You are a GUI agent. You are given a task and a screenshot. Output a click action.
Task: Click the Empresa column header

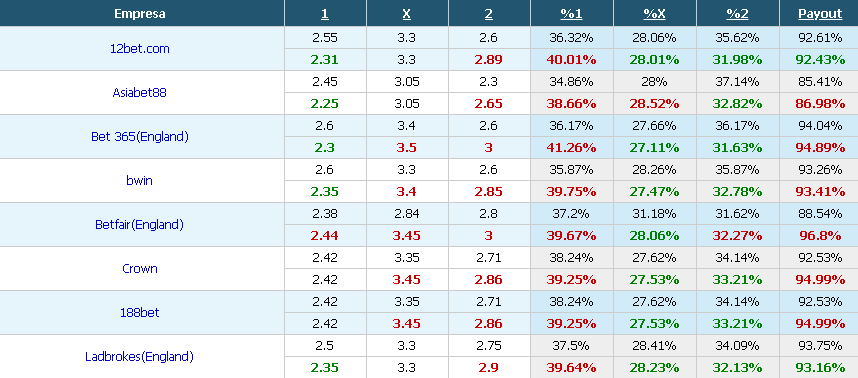coord(140,14)
